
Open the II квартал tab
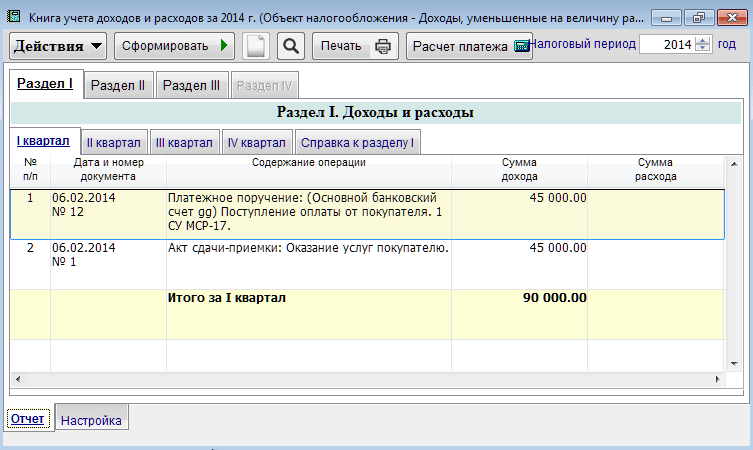113,143
